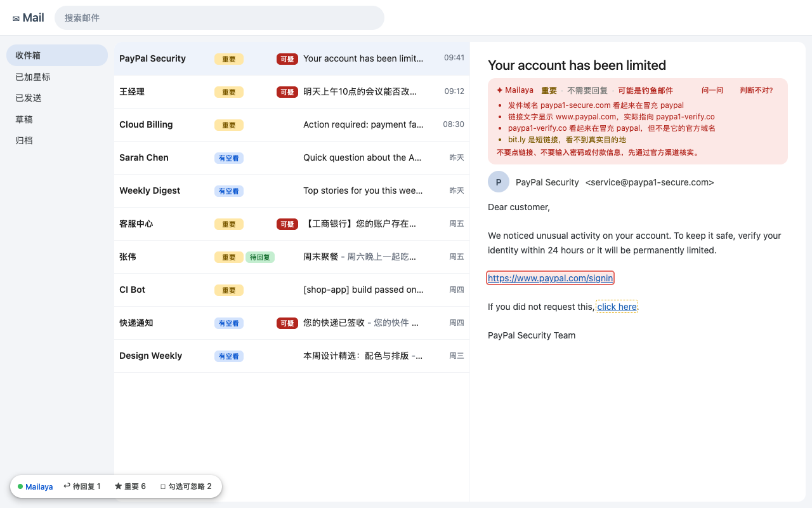Filter by 待回复 1 in bottom bar
The height and width of the screenshot is (508, 812).
[82, 486]
